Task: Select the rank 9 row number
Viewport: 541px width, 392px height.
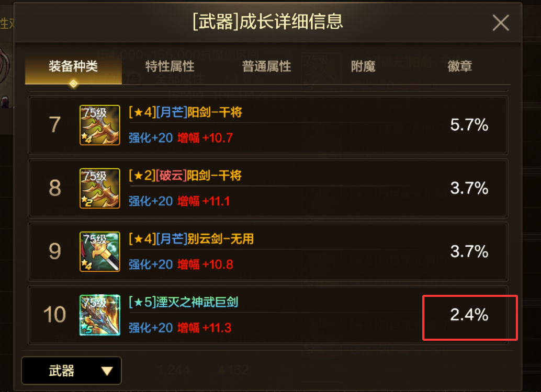Action: click(x=55, y=251)
